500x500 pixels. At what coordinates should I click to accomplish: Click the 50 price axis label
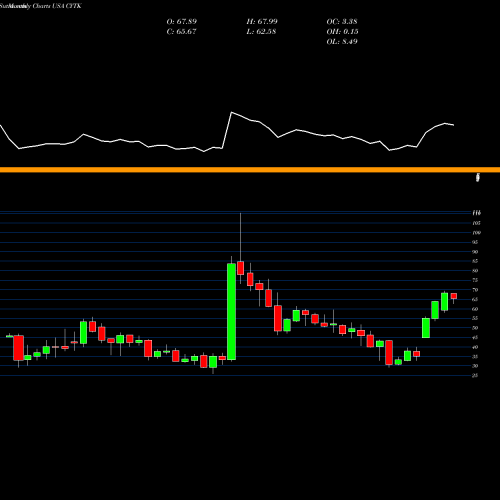475,328
